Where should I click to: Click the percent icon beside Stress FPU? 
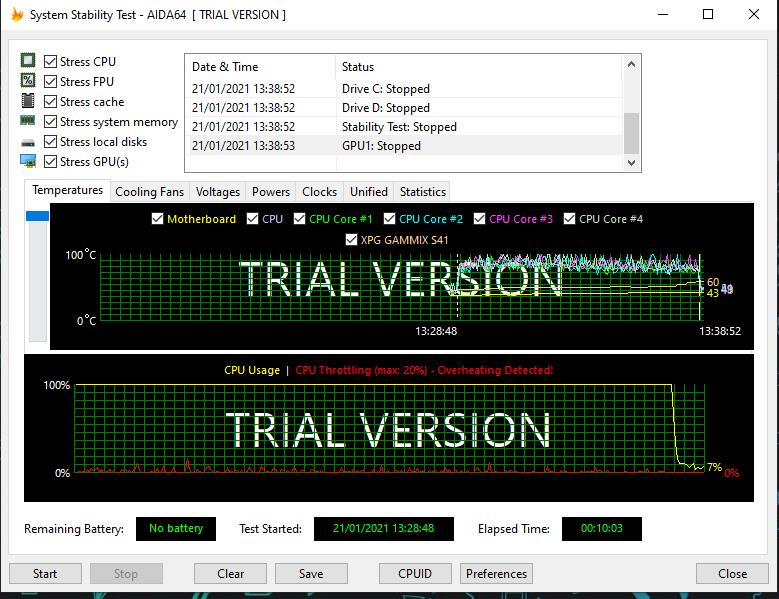tap(28, 80)
